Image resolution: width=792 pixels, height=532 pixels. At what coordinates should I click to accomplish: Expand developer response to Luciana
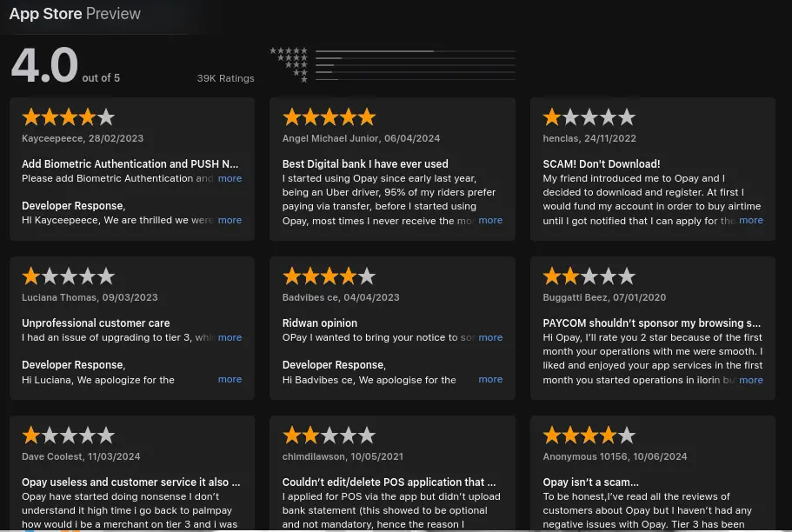pyautogui.click(x=230, y=379)
